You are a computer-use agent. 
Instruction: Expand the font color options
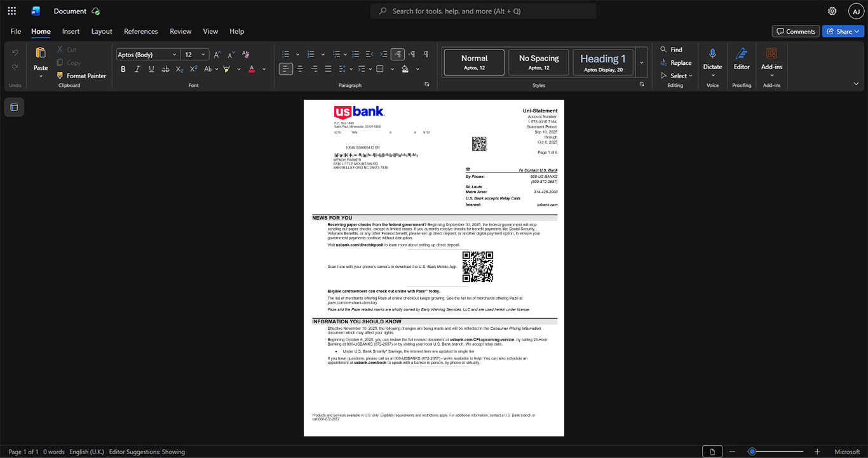pyautogui.click(x=264, y=69)
